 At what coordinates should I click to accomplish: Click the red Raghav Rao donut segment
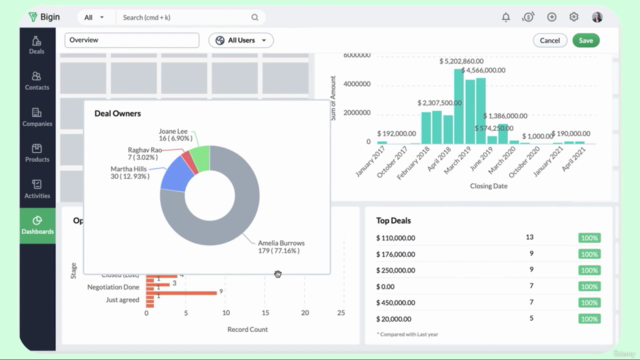click(x=190, y=162)
